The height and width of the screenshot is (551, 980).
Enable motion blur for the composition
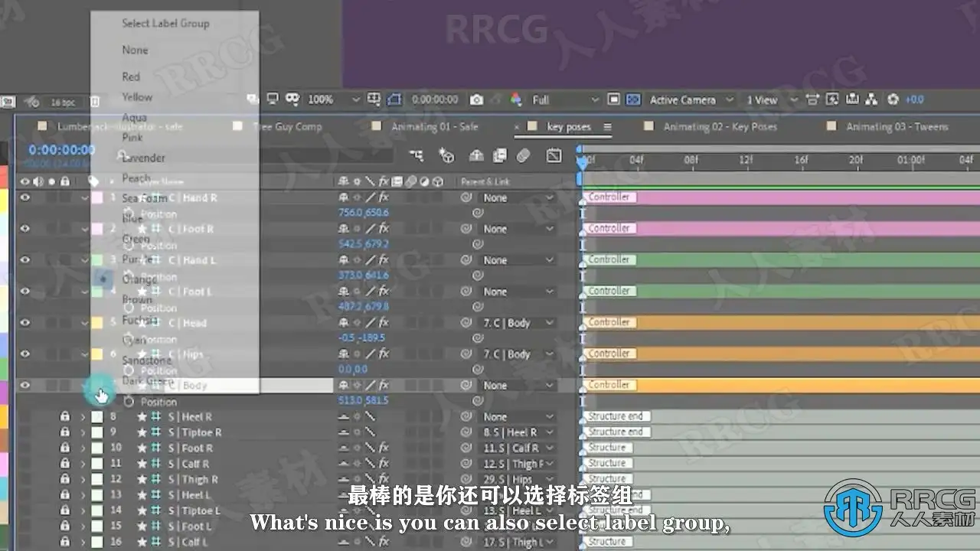(524, 156)
